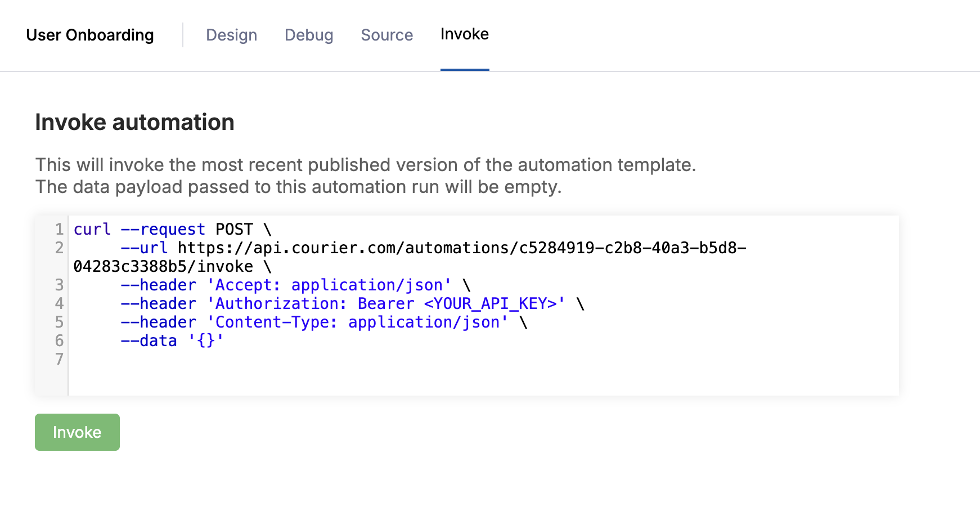The image size is (980, 520).
Task: Click the <YOUR_API_KEY> placeholder text
Action: 495,303
